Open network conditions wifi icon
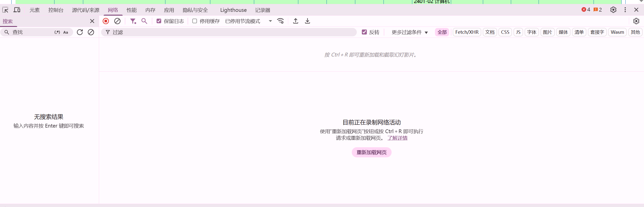Image resolution: width=644 pixels, height=207 pixels. click(x=280, y=21)
